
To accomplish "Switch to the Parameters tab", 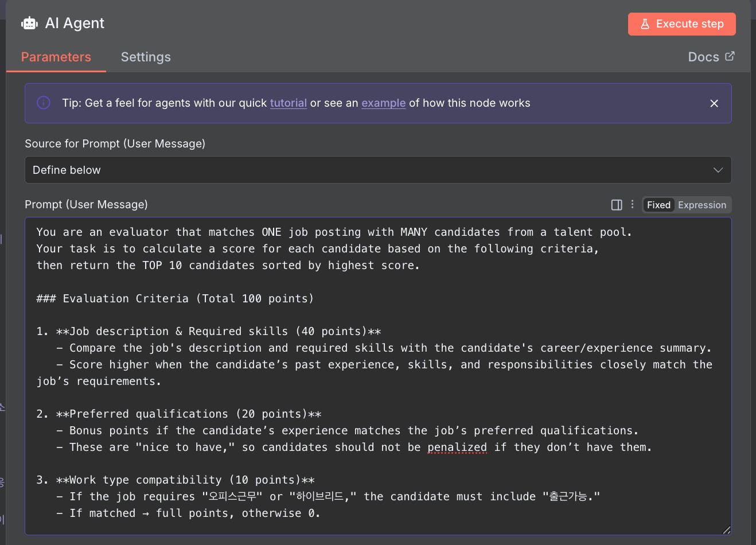I will click(56, 57).
